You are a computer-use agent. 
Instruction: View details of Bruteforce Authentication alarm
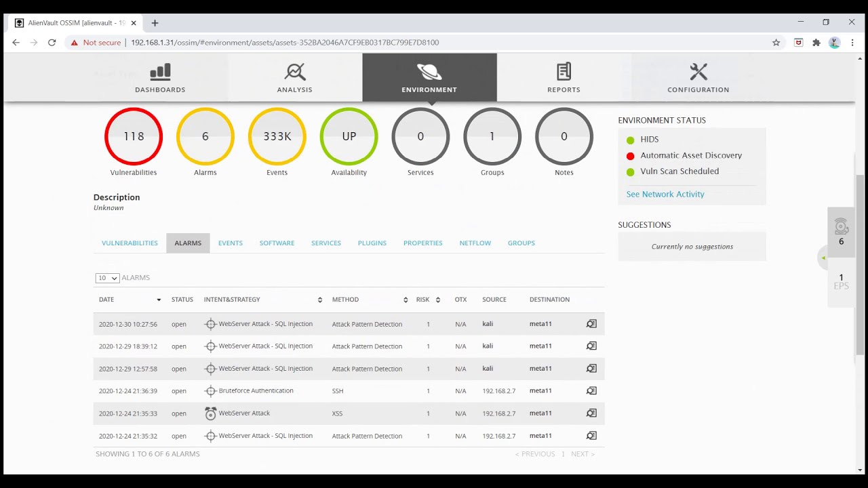(x=591, y=391)
